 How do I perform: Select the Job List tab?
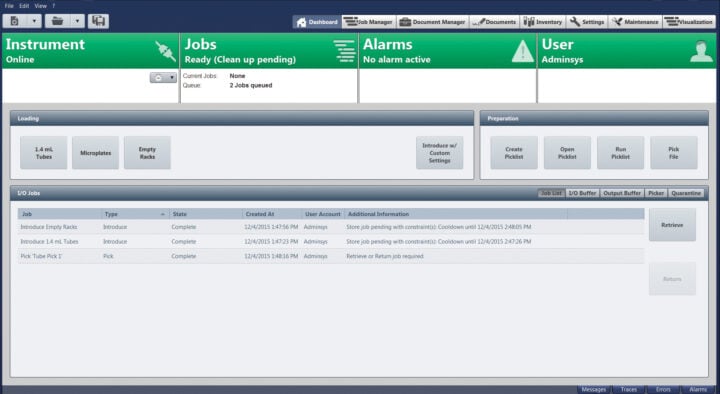pos(551,193)
